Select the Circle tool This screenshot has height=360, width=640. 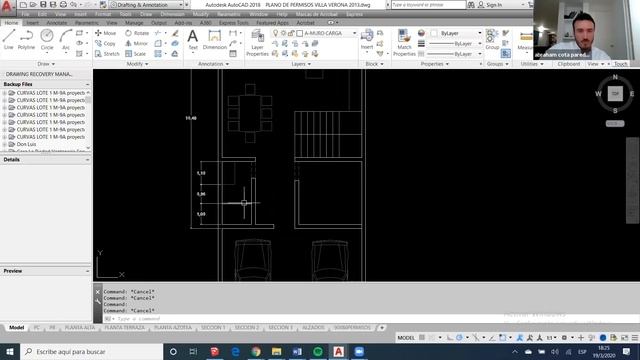pyautogui.click(x=47, y=39)
